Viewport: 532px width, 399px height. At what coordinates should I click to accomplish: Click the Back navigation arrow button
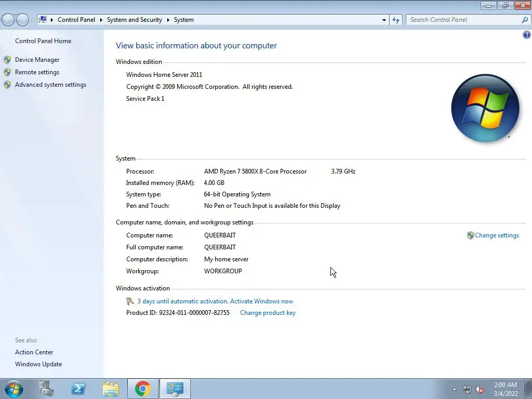pos(8,20)
